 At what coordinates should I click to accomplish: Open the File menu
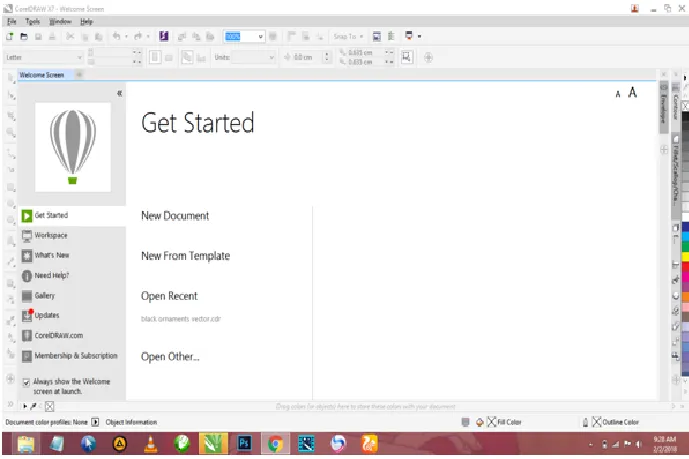click(x=11, y=22)
